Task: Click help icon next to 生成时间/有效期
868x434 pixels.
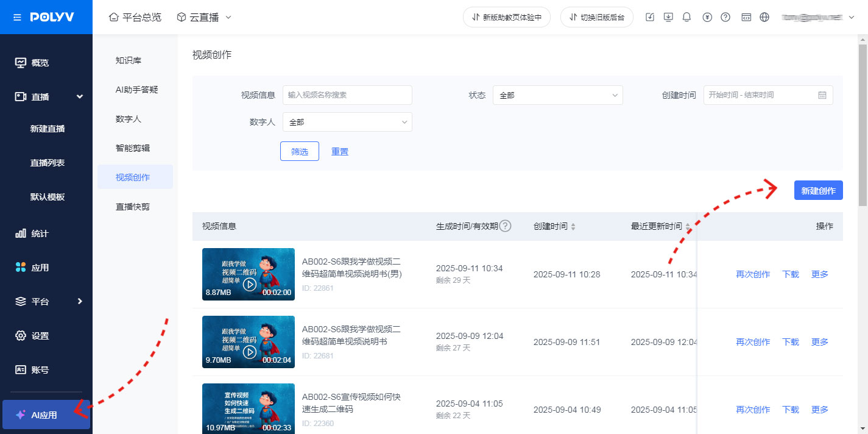Action: click(x=505, y=226)
